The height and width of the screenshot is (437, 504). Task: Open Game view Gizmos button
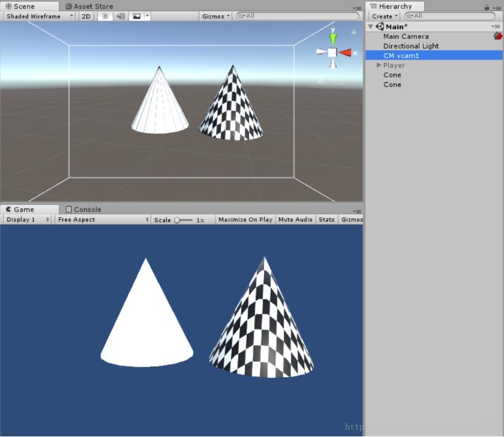point(352,220)
